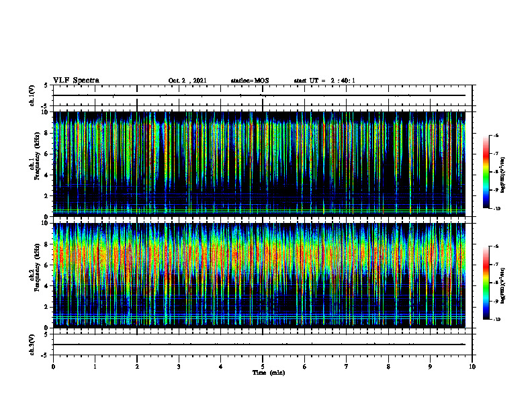Click the "ch.3(V)" waveform axis label

(32, 345)
